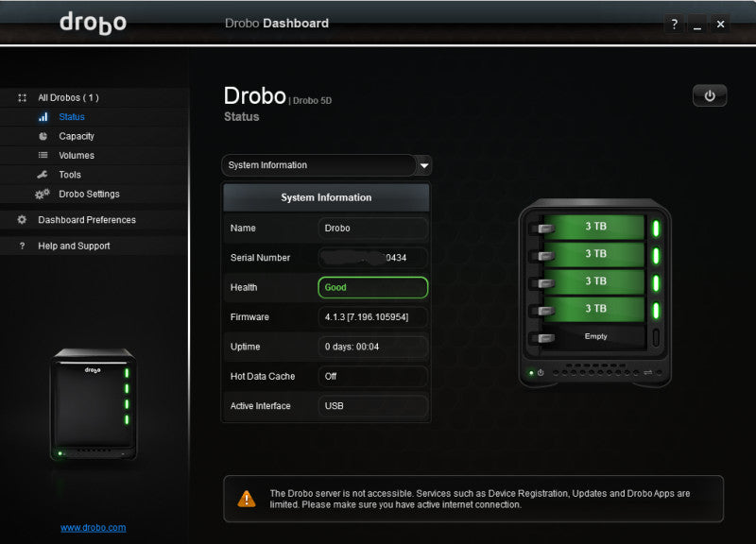Click the Drobo Settings gears icon

(43, 194)
